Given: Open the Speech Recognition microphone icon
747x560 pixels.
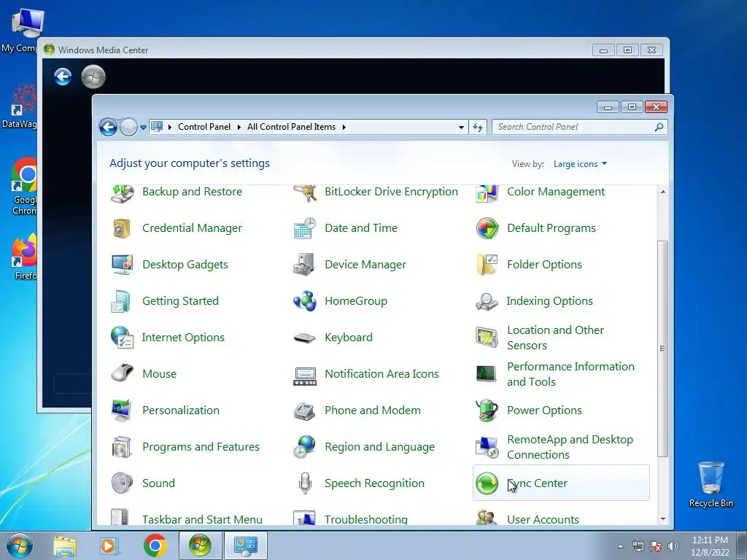Looking at the screenshot, I should [305, 483].
